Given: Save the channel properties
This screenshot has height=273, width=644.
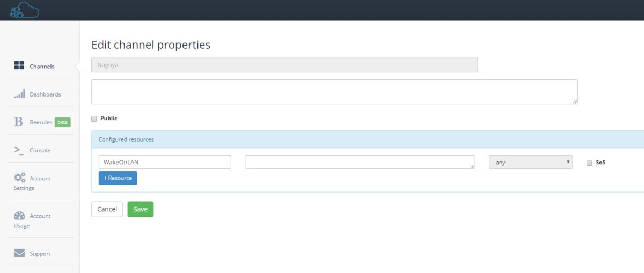Looking at the screenshot, I should point(141,209).
